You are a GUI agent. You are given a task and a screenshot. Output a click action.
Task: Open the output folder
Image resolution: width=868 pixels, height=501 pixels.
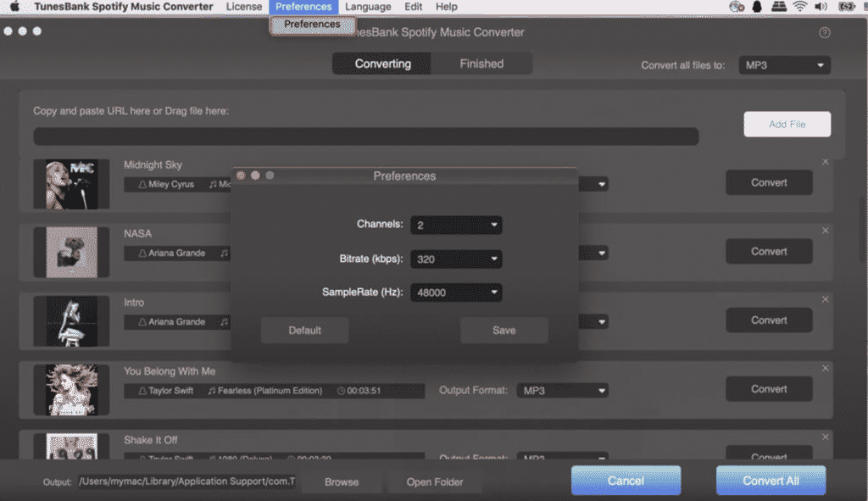pos(435,482)
